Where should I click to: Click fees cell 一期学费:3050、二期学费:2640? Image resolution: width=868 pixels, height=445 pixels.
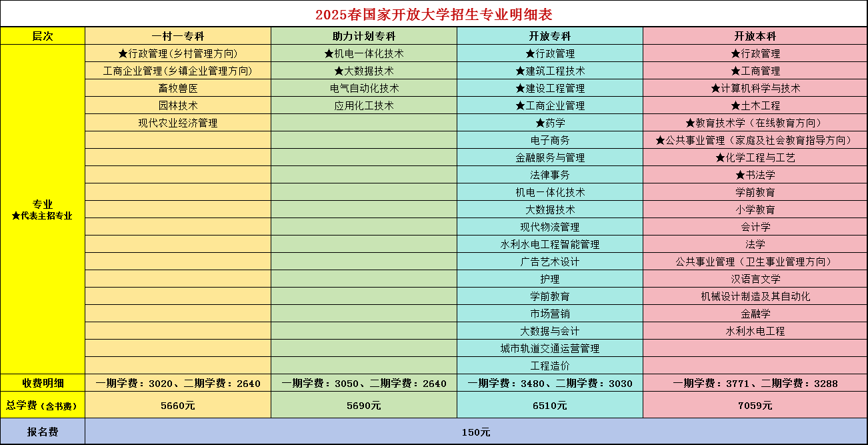pyautogui.click(x=364, y=383)
